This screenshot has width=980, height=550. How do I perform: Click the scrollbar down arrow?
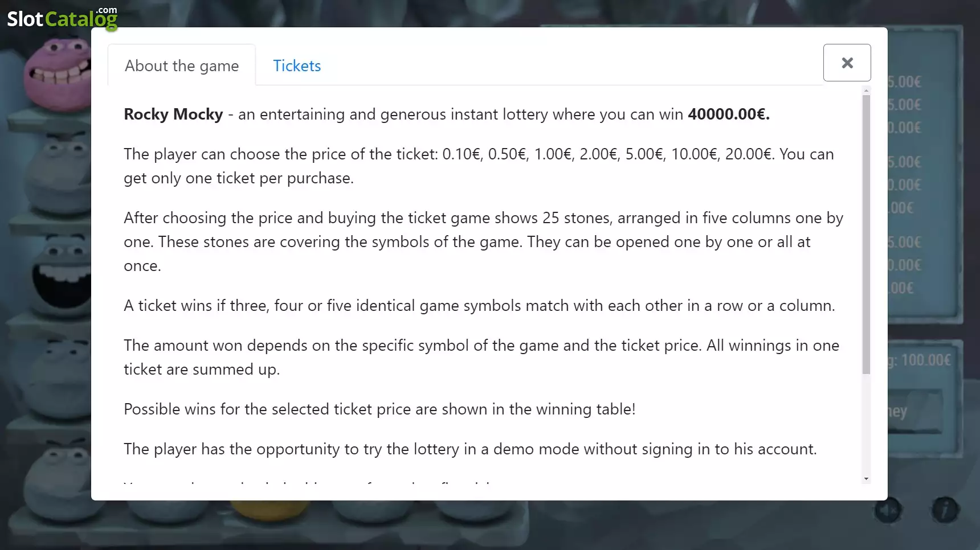tap(866, 479)
